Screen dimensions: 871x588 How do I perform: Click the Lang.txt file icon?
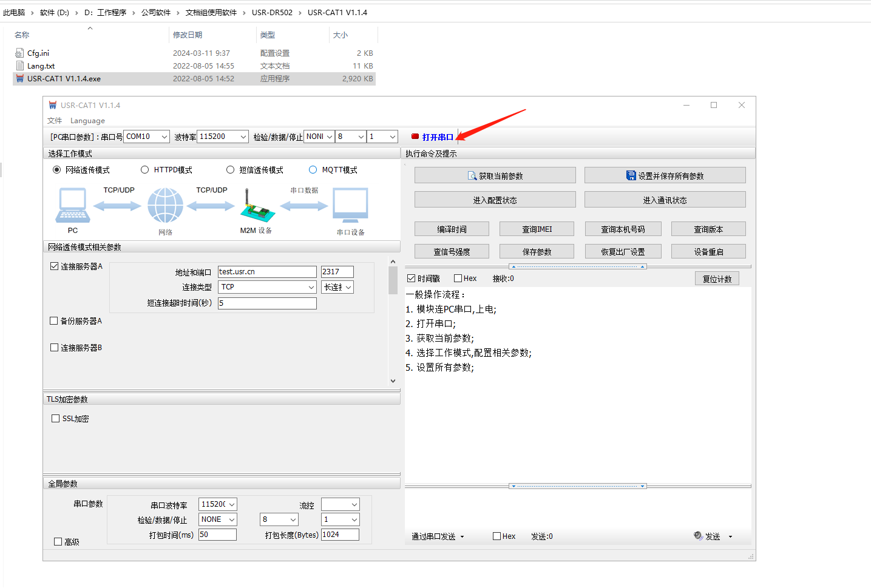pyautogui.click(x=20, y=66)
